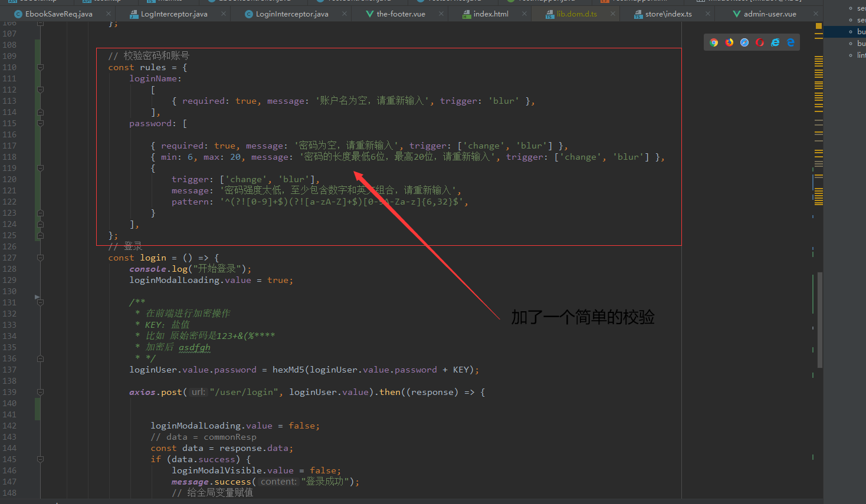Place cursor on 'password:' key at line 115
The height and width of the screenshot is (504, 866).
click(x=153, y=123)
